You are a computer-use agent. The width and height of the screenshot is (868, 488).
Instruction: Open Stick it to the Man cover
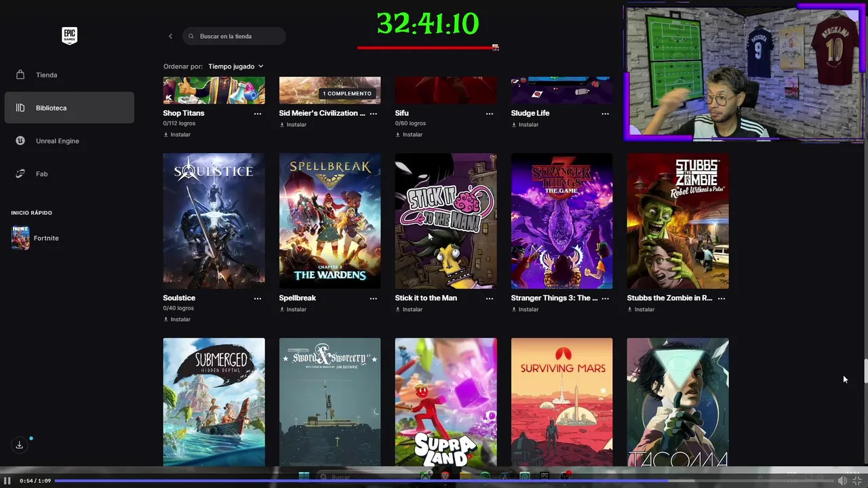click(446, 221)
